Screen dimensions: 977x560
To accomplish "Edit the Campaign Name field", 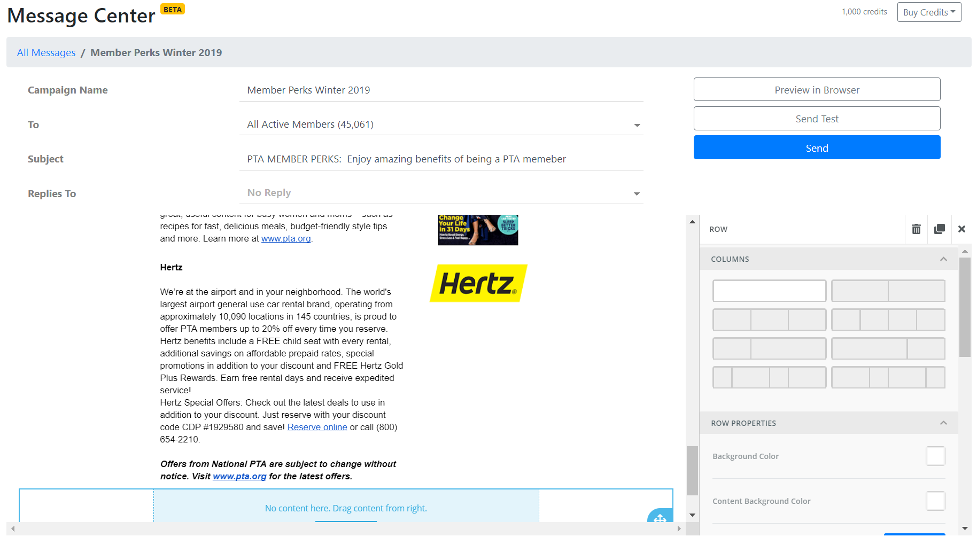I will tap(441, 90).
